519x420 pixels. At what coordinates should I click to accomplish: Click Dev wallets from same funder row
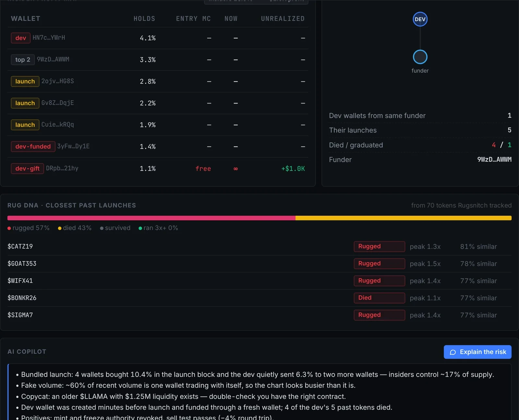coord(420,115)
